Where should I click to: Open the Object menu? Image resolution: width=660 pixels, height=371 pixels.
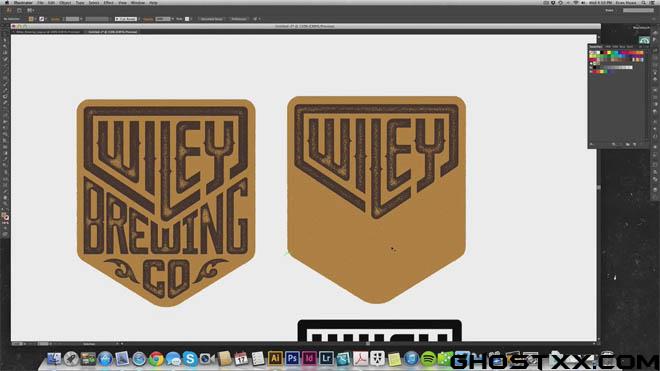[x=65, y=3]
